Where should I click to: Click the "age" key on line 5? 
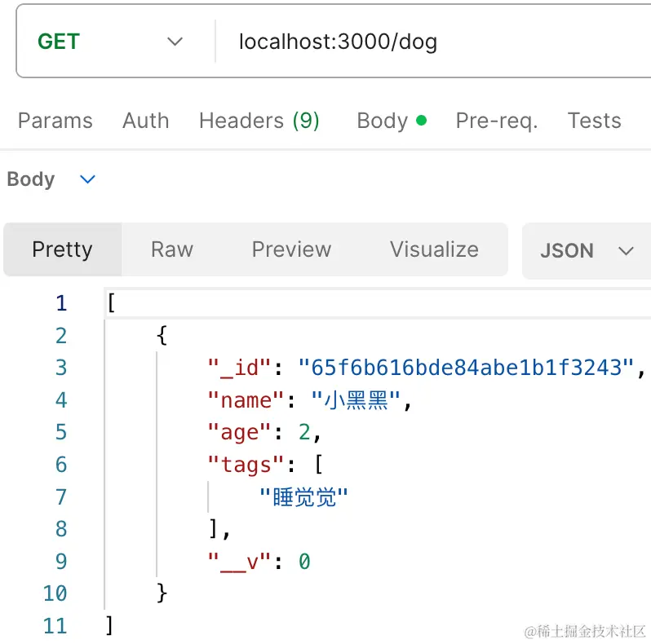coord(239,433)
